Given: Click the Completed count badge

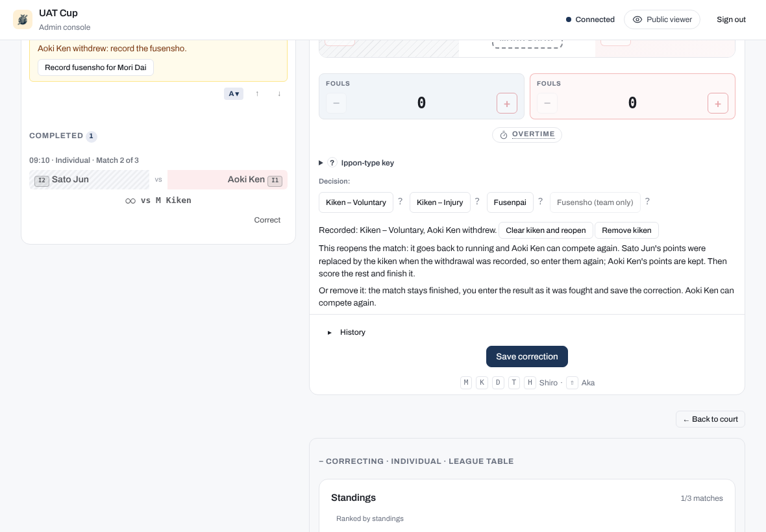Looking at the screenshot, I should click(x=92, y=136).
